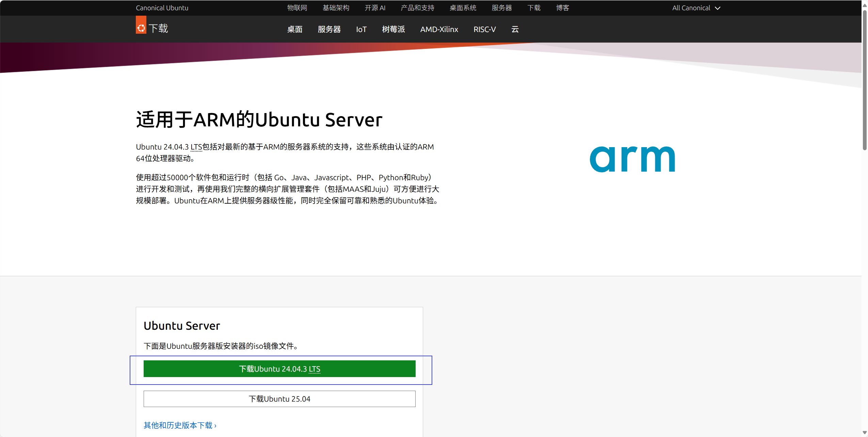
Task: Follow the 其他和历史版本下载 link
Action: [x=180, y=425]
